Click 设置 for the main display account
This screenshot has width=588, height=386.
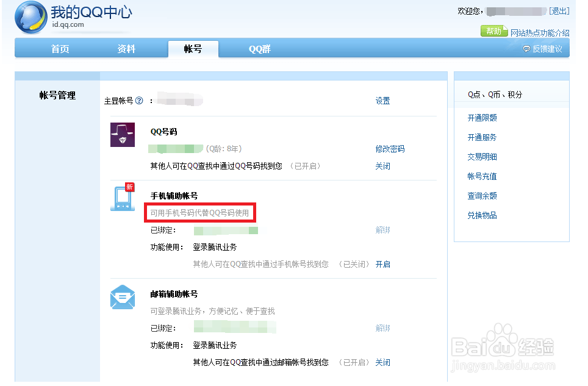point(382,101)
